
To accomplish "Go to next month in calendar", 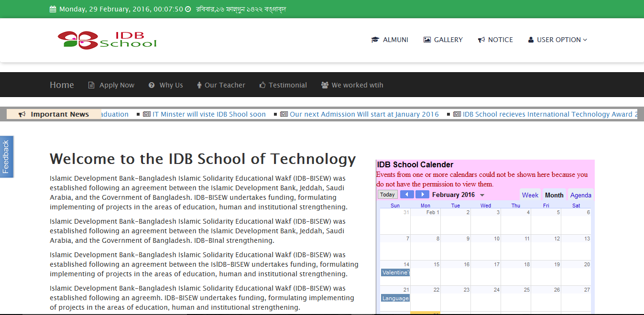I will [x=422, y=195].
